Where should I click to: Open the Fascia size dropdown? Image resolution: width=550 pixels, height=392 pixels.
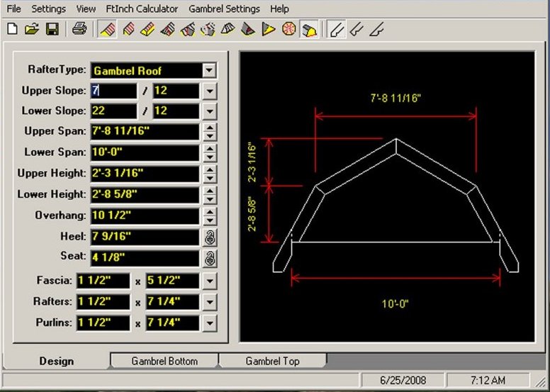click(210, 281)
